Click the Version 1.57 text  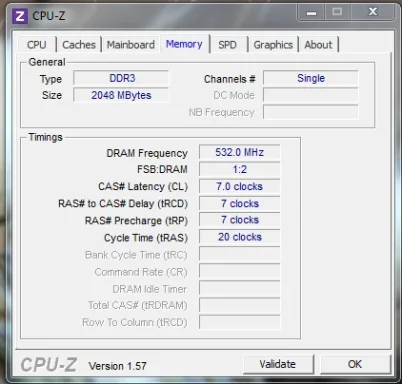(x=117, y=366)
